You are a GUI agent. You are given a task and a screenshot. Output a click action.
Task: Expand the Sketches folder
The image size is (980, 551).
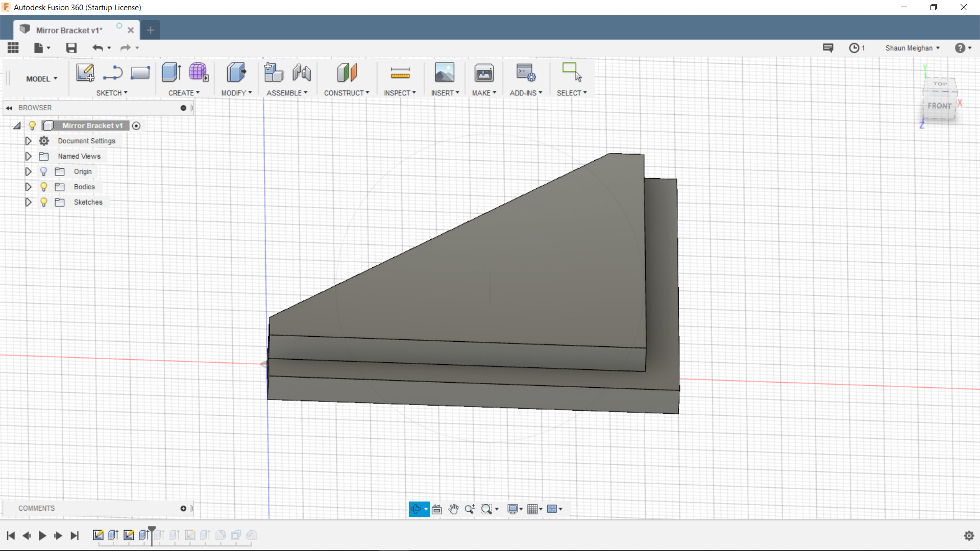coord(28,202)
